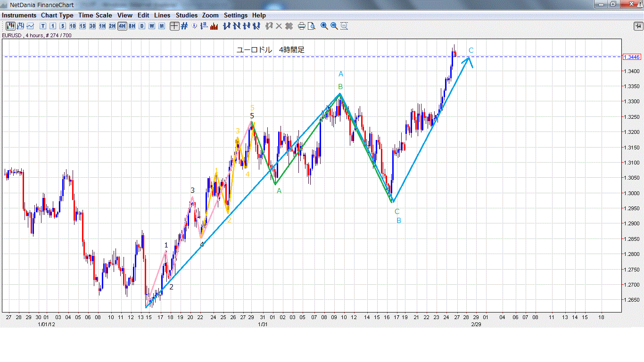Select the 10 minute time scale
This screenshot has width=644, height=362.
tap(73, 26)
